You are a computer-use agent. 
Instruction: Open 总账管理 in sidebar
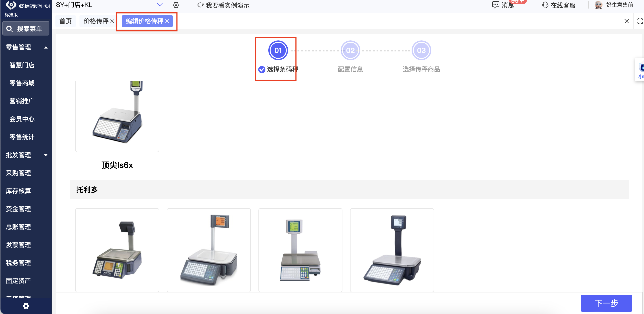[18, 227]
